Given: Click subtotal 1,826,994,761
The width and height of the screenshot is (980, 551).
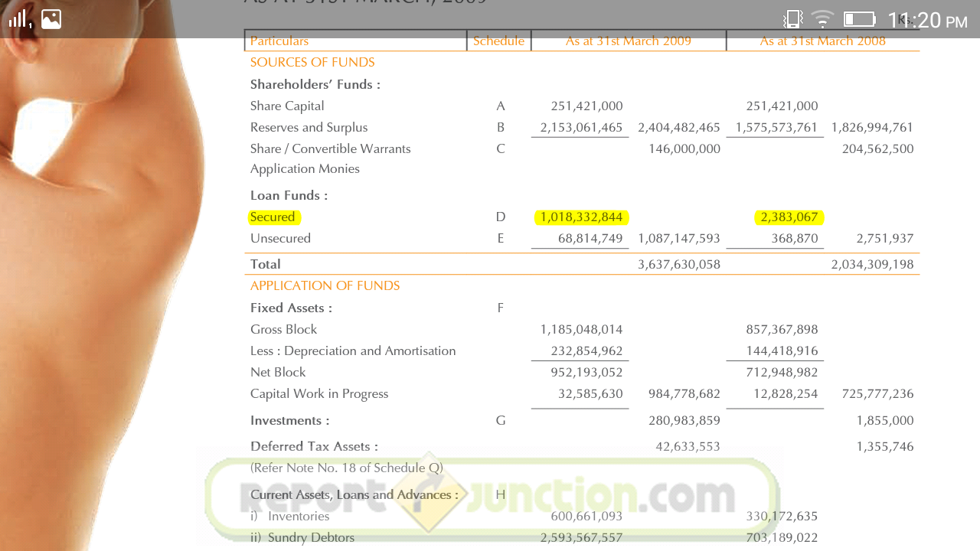Looking at the screenshot, I should [x=872, y=127].
